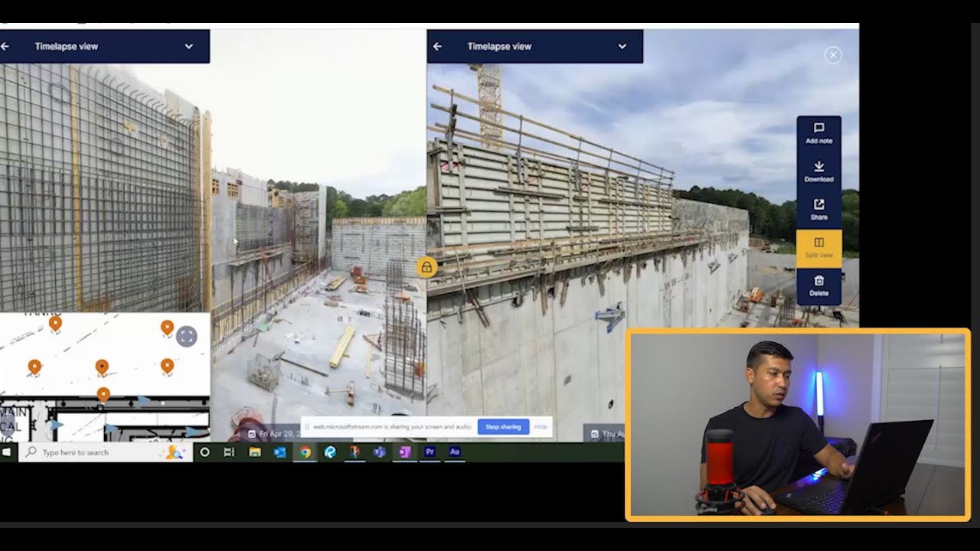Select the top-right orange pin beside expand button
Image resolution: width=980 pixels, height=551 pixels.
pyautogui.click(x=167, y=329)
